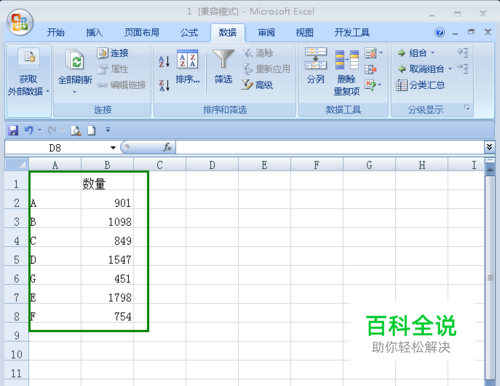Click the 连接 connections button
500x386 pixels.
(113, 53)
